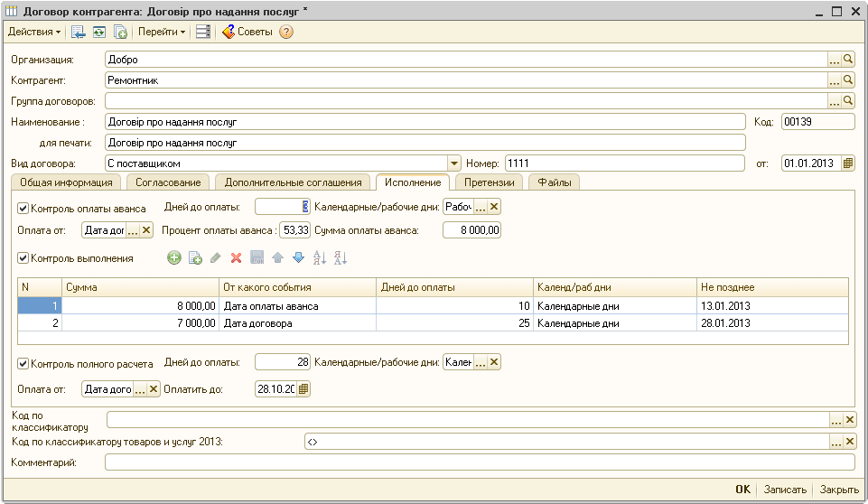Uncheck Контроль выполнения checkbox
Screen dimensions: 868x504
pyautogui.click(x=23, y=258)
